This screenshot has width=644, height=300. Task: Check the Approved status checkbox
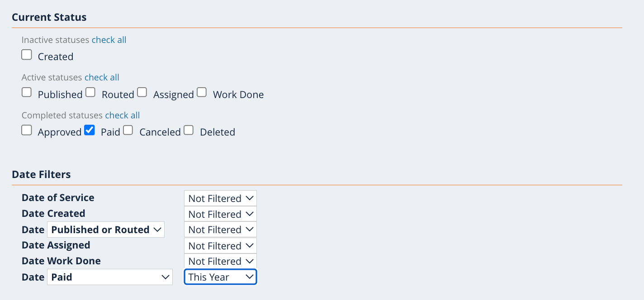coord(27,131)
